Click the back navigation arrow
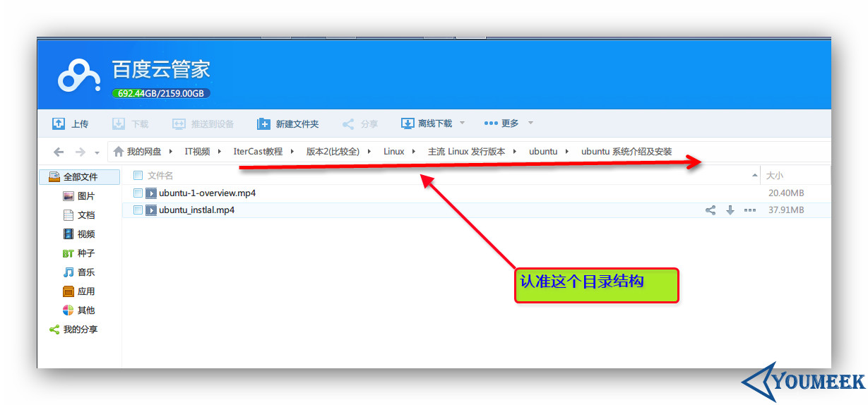 pos(59,152)
